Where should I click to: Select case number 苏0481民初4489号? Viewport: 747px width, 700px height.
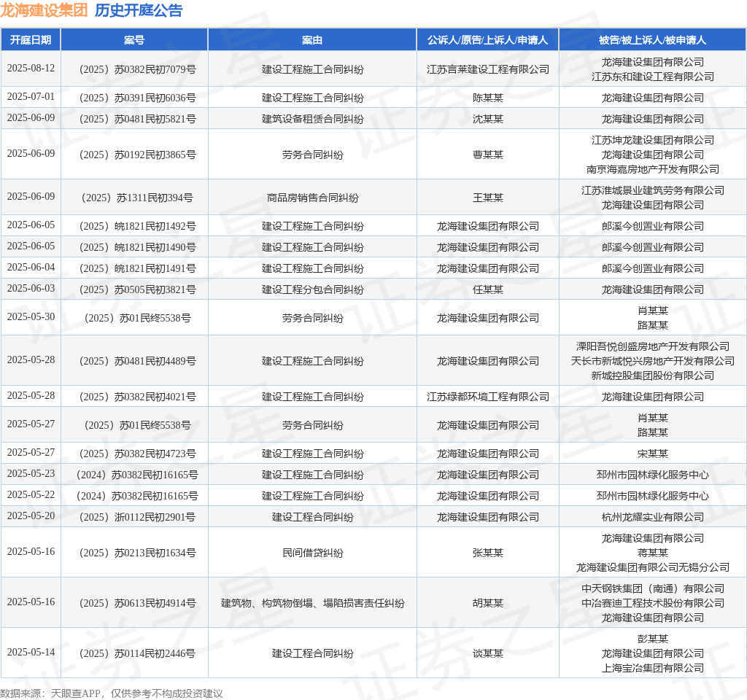point(138,361)
